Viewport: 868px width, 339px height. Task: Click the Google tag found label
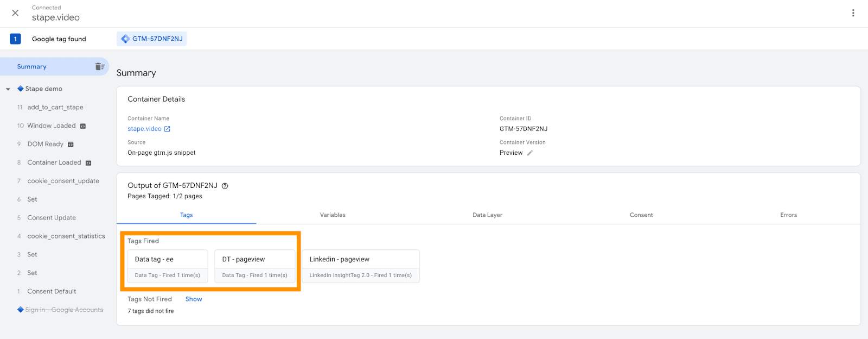[59, 39]
